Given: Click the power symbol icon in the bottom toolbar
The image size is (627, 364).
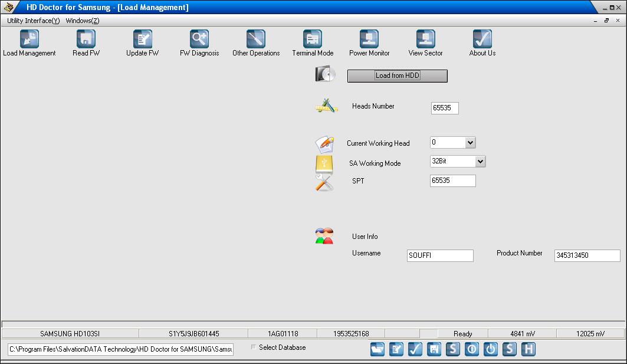Looking at the screenshot, I should (491, 349).
